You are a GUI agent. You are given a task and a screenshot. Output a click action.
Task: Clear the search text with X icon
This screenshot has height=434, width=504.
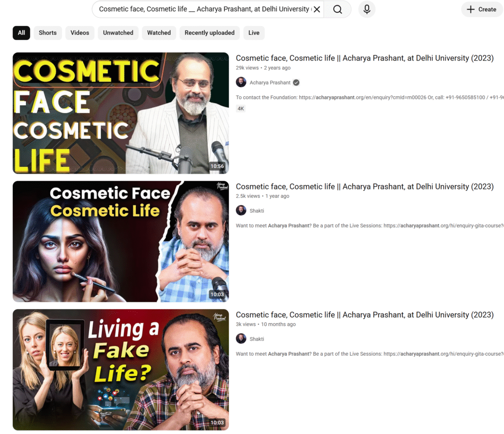point(317,9)
